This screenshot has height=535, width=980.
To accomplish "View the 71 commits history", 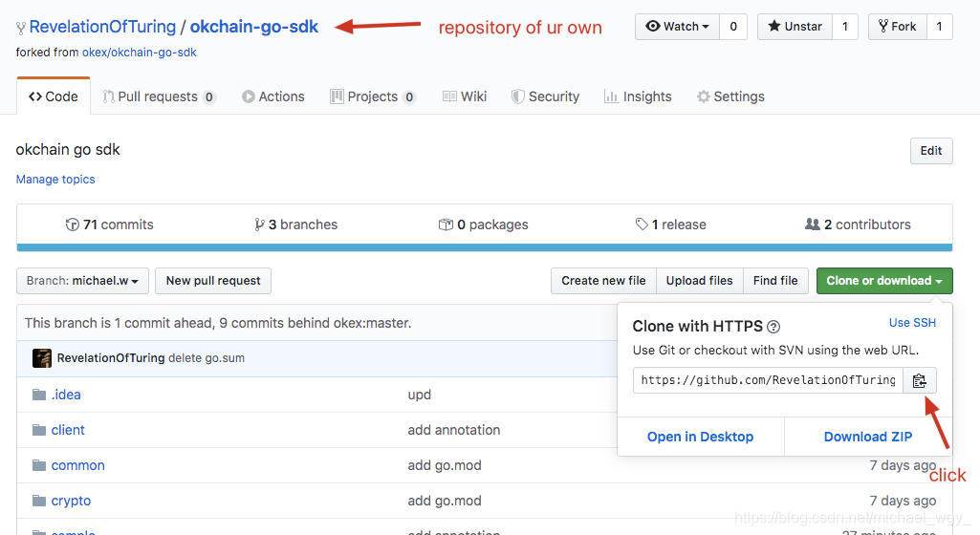I will (x=109, y=225).
